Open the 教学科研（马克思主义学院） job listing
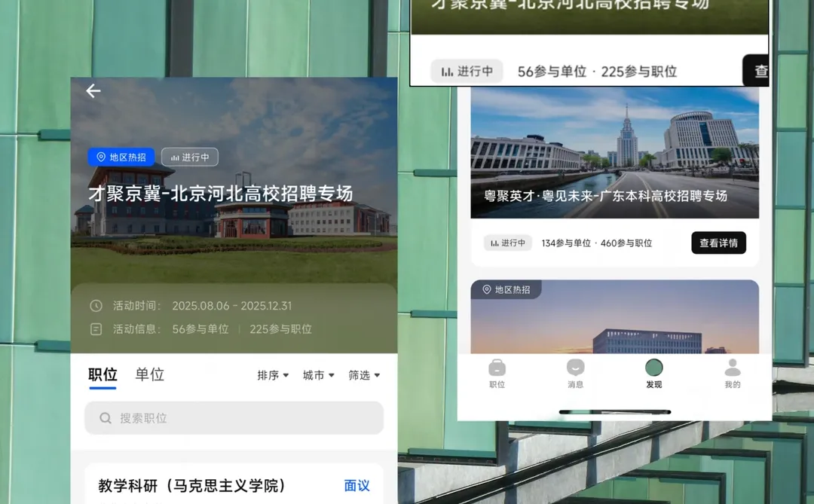 tap(191, 486)
